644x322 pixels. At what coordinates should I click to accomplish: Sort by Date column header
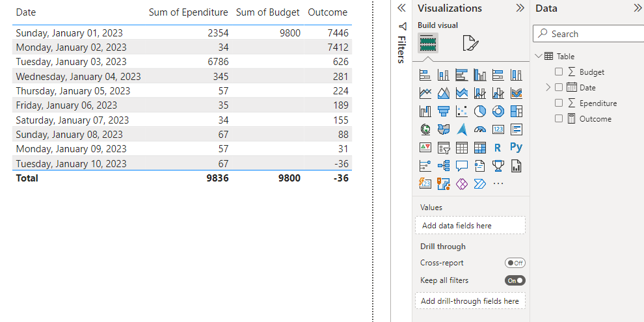coord(26,12)
